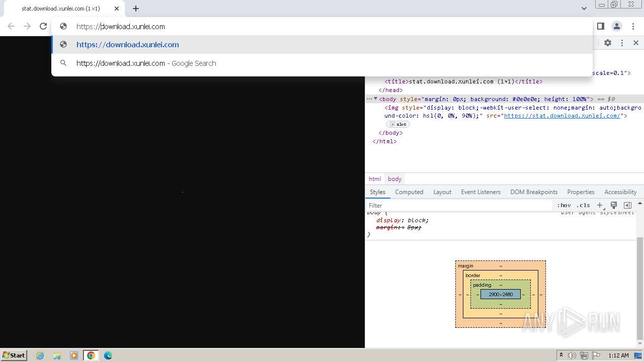644x362 pixels.
Task: Select the title element line
Action: (x=463, y=81)
